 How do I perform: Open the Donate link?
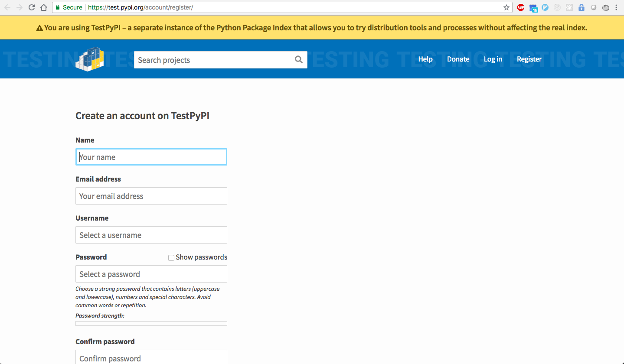point(458,59)
